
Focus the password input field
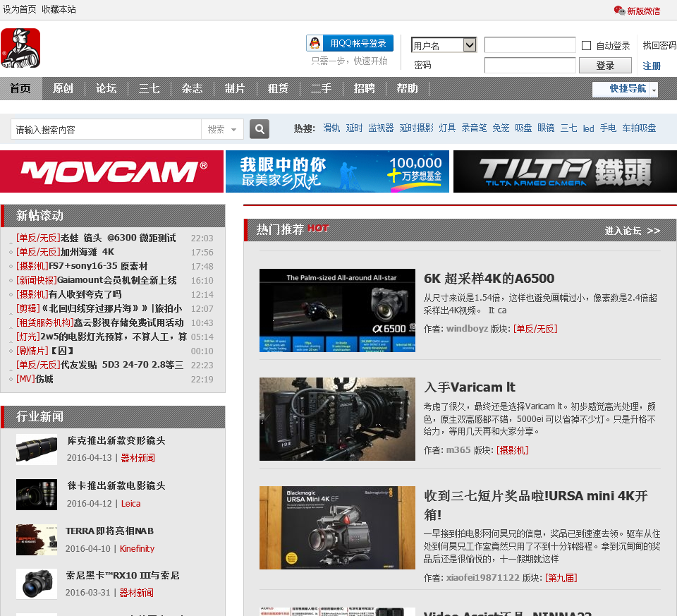530,65
